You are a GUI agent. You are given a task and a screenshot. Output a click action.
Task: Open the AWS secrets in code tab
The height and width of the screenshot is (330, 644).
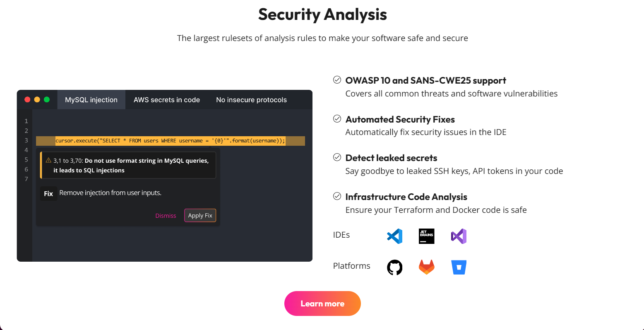tap(167, 100)
